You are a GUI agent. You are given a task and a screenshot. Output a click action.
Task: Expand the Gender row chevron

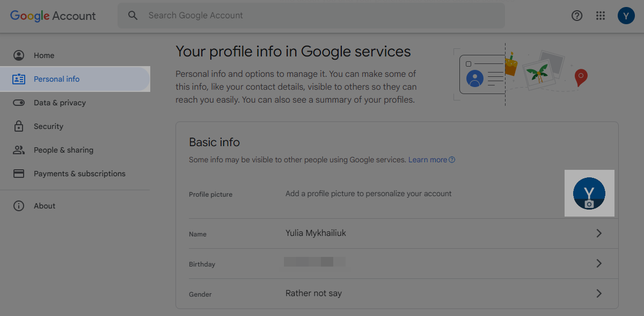pyautogui.click(x=599, y=293)
